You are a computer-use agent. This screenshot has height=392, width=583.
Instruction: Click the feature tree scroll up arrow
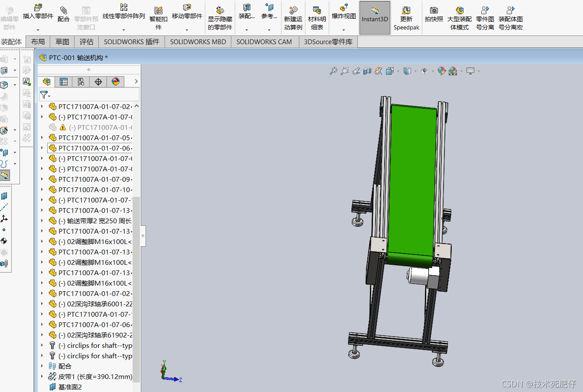(x=136, y=106)
